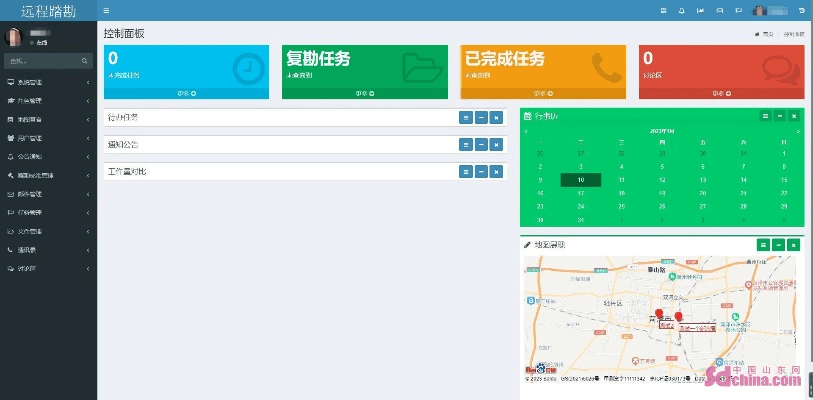Image resolution: width=813 pixels, height=400 pixels.
Task: Click the home breadcrumb link
Action: coord(764,34)
